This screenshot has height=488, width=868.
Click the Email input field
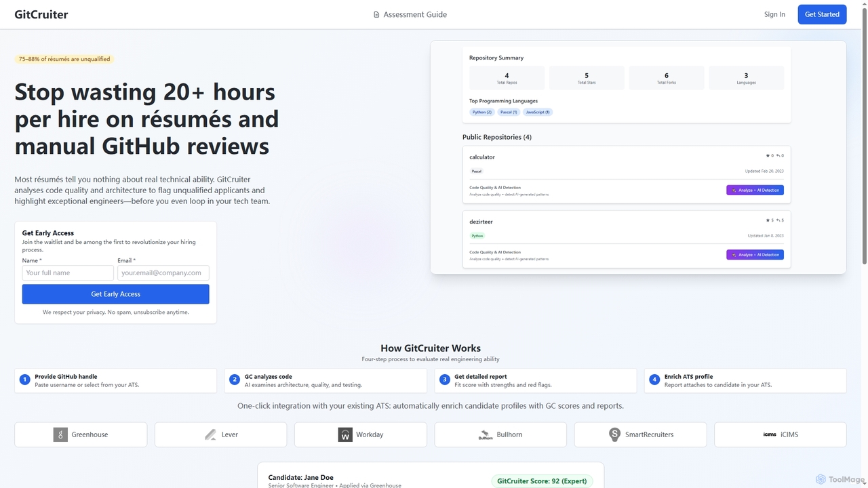click(x=163, y=272)
